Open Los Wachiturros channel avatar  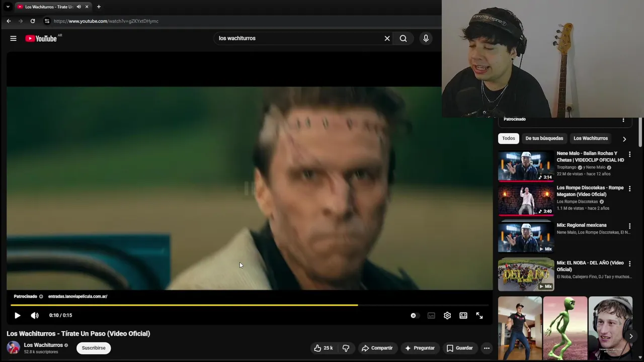(x=13, y=347)
